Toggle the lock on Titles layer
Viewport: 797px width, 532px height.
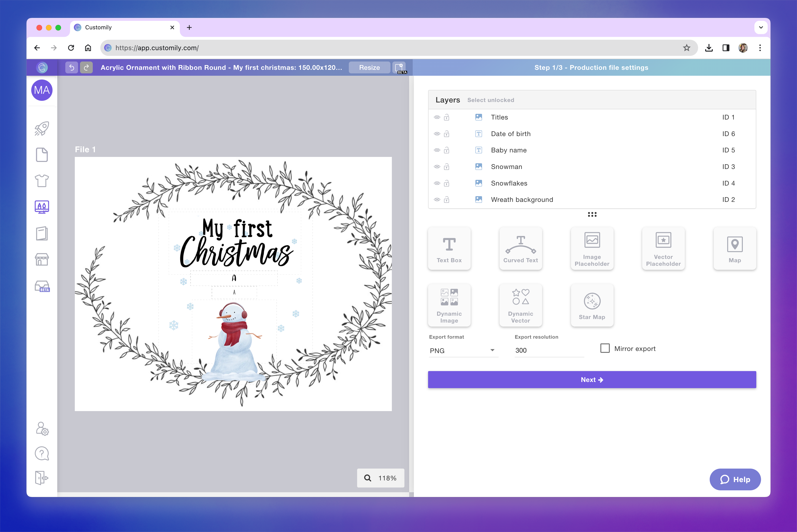pos(447,117)
